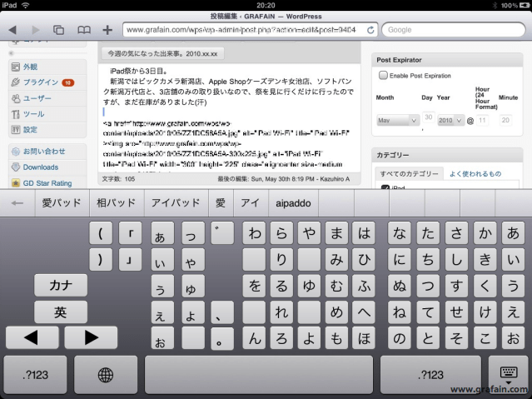Viewport: 532px width, 399px height.
Task: Tap the Hour field showing 11
Action: (x=482, y=120)
